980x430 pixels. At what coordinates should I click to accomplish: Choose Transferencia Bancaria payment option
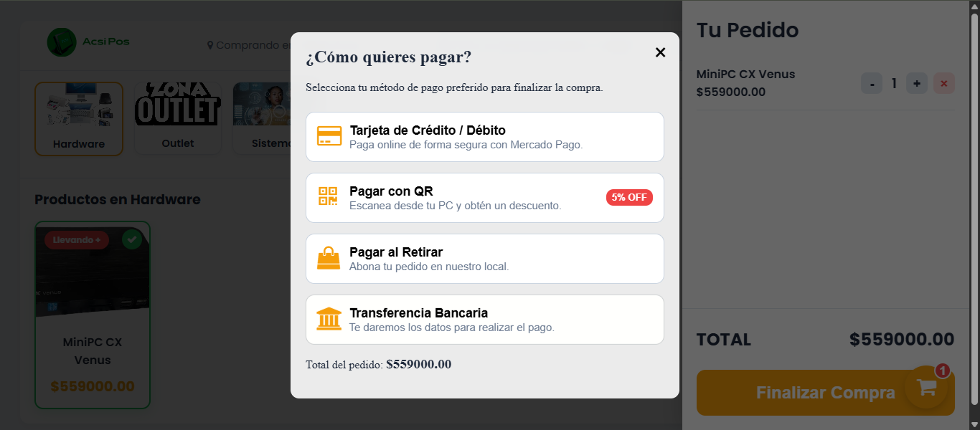484,320
